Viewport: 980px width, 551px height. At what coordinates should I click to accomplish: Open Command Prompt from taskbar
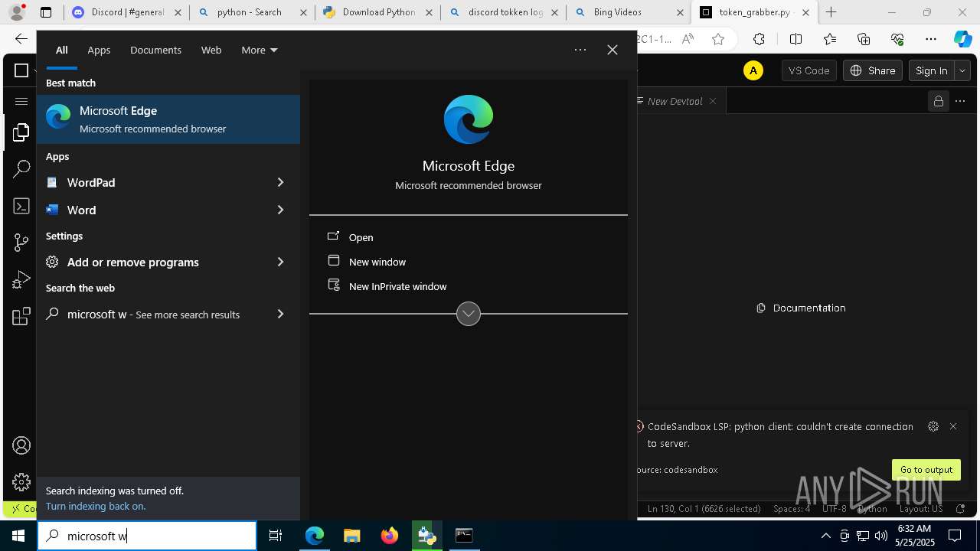[464, 536]
